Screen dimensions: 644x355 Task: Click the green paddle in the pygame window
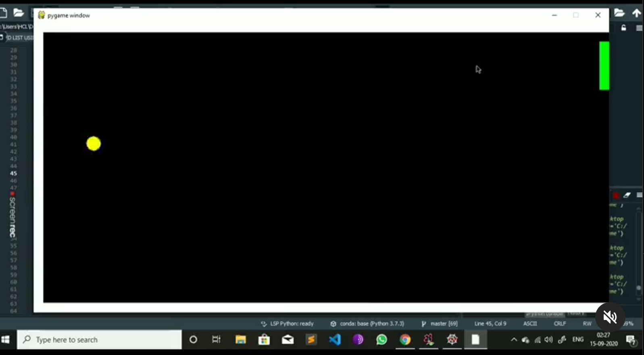pyautogui.click(x=604, y=66)
